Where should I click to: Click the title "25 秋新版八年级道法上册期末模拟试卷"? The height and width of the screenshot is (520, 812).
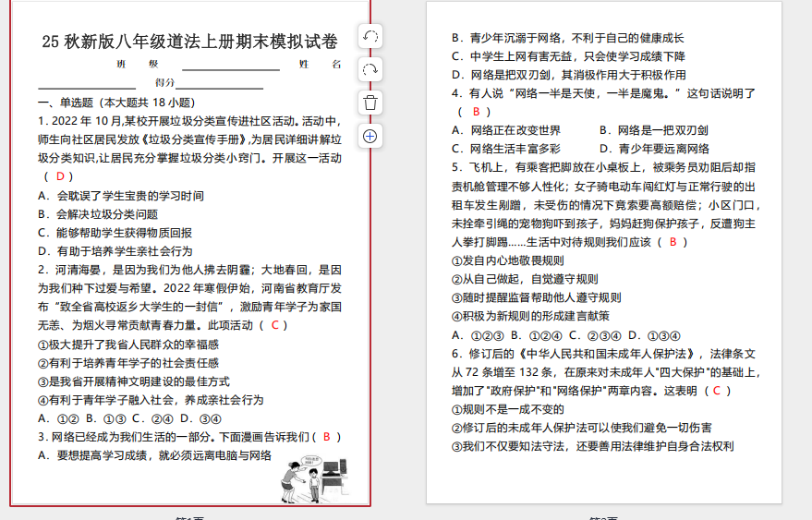click(x=189, y=42)
